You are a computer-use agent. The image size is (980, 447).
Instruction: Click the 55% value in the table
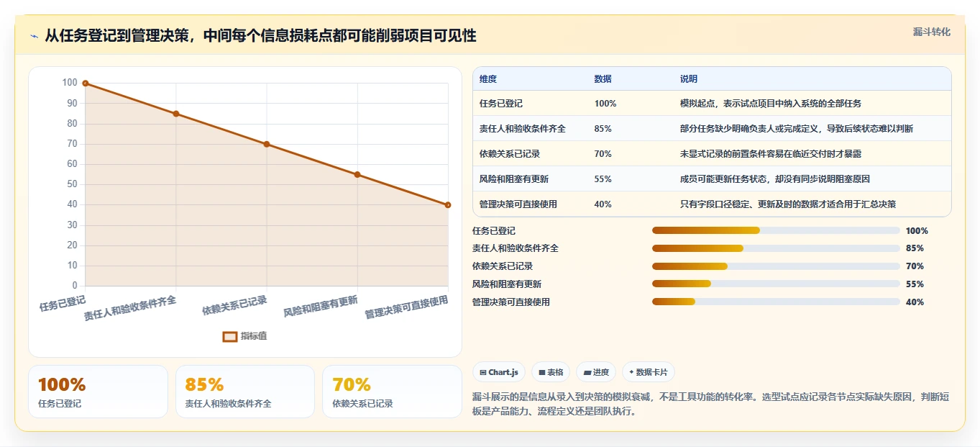tap(603, 179)
